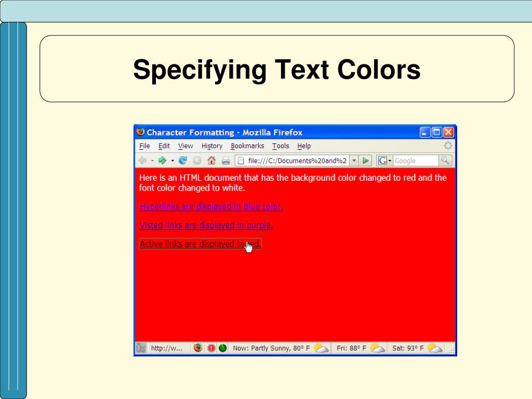Click the Firefox icon in the status bar
The image size is (532, 399).
pos(198,348)
